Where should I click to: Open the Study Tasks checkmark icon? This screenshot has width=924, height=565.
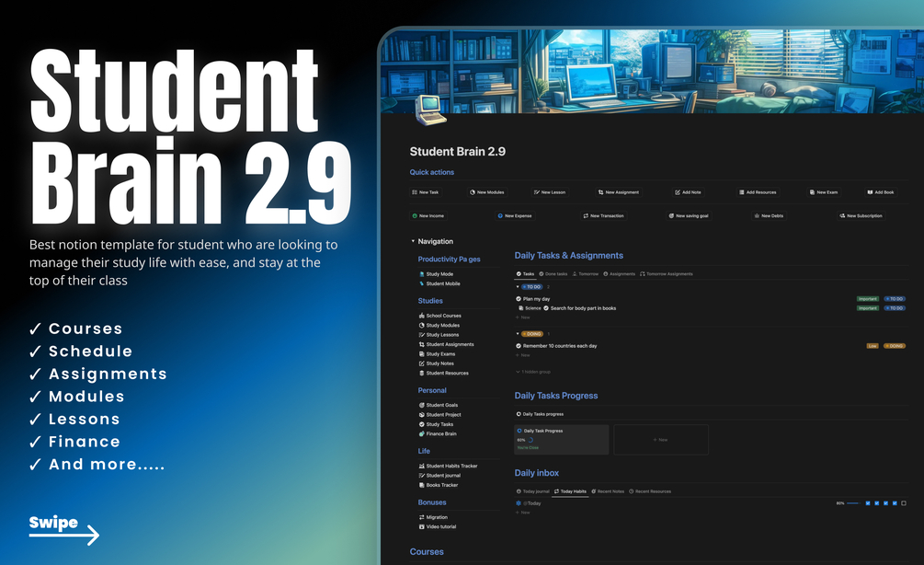point(421,424)
